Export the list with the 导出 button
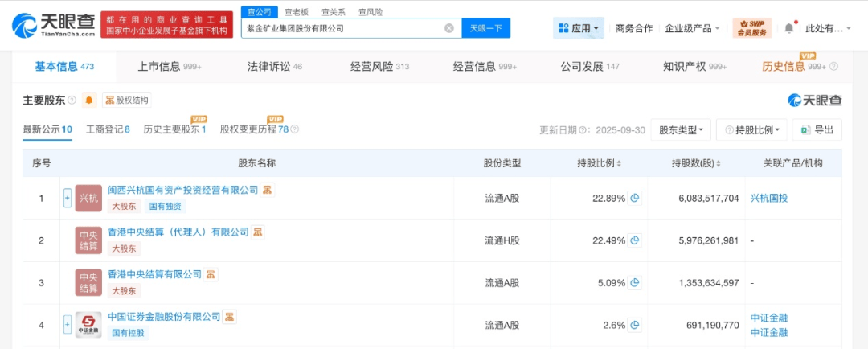 point(817,129)
